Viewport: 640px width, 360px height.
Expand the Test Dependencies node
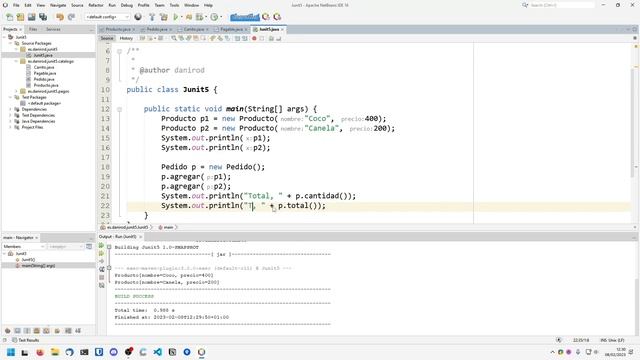tap(11, 116)
